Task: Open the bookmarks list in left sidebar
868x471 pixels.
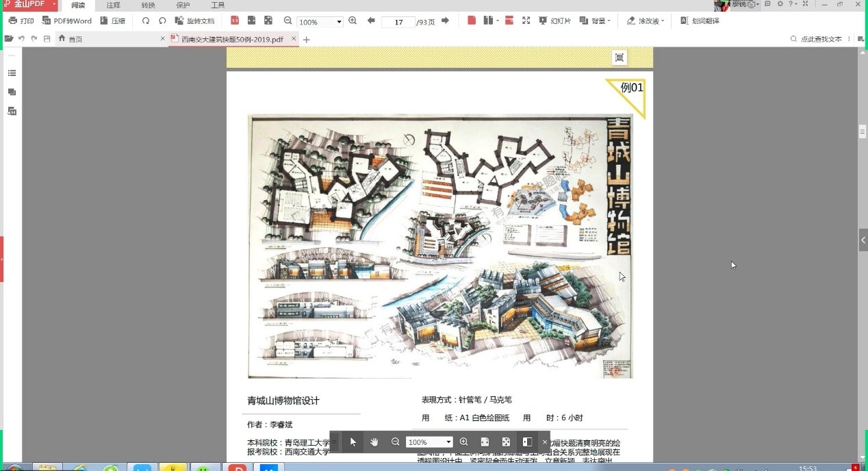Action: click(12, 73)
